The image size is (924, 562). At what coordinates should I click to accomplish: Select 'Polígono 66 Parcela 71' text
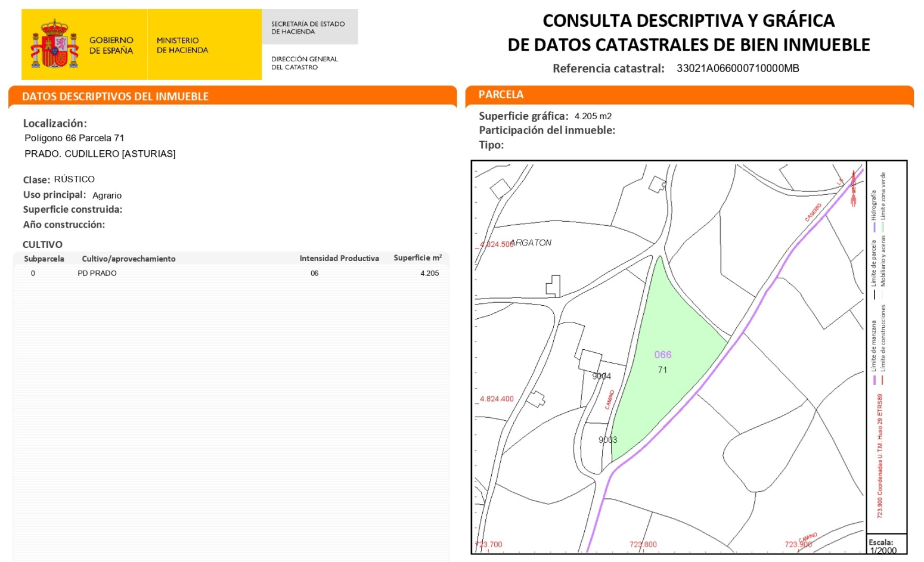75,138
